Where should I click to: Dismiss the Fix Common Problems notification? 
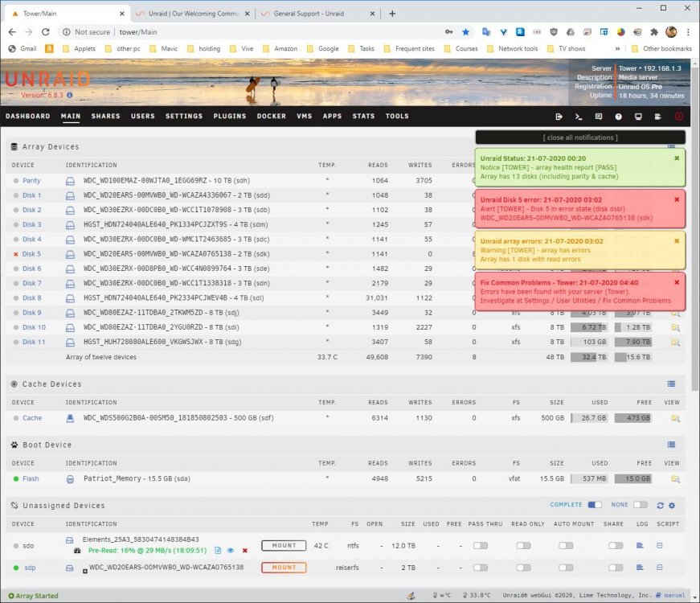(677, 282)
